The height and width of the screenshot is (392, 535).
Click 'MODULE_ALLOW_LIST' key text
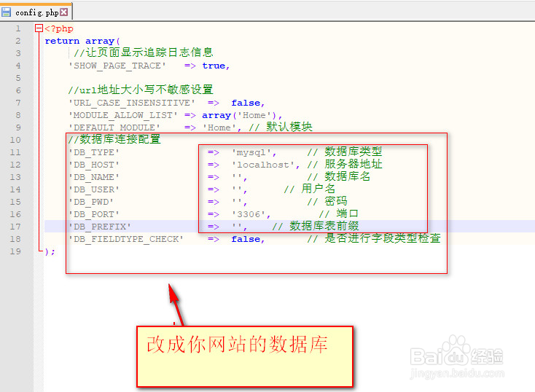coord(123,115)
